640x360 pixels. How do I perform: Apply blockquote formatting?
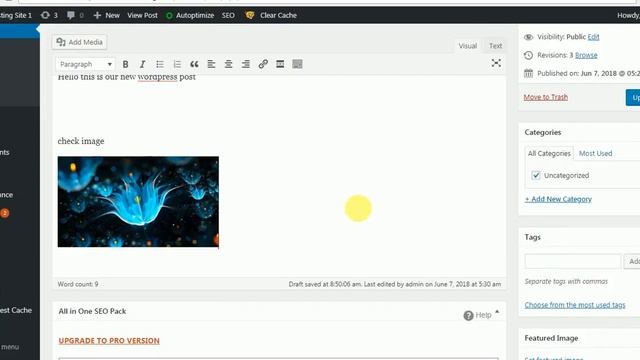click(x=194, y=64)
